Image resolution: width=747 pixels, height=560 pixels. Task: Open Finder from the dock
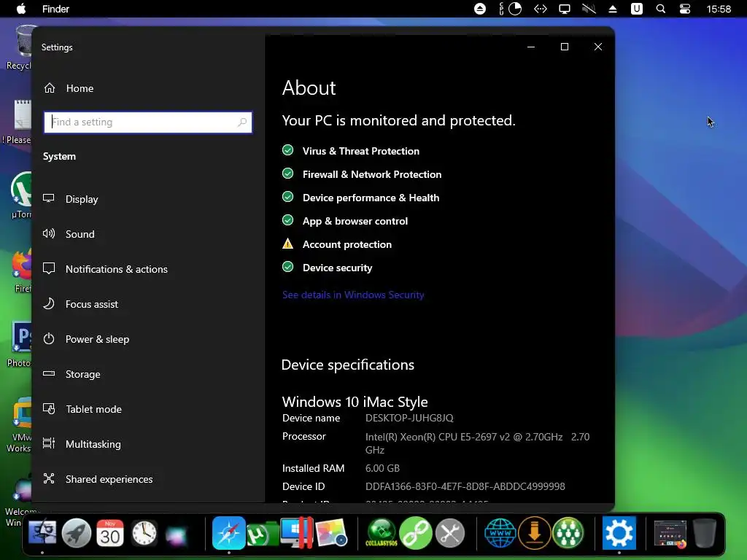42,533
